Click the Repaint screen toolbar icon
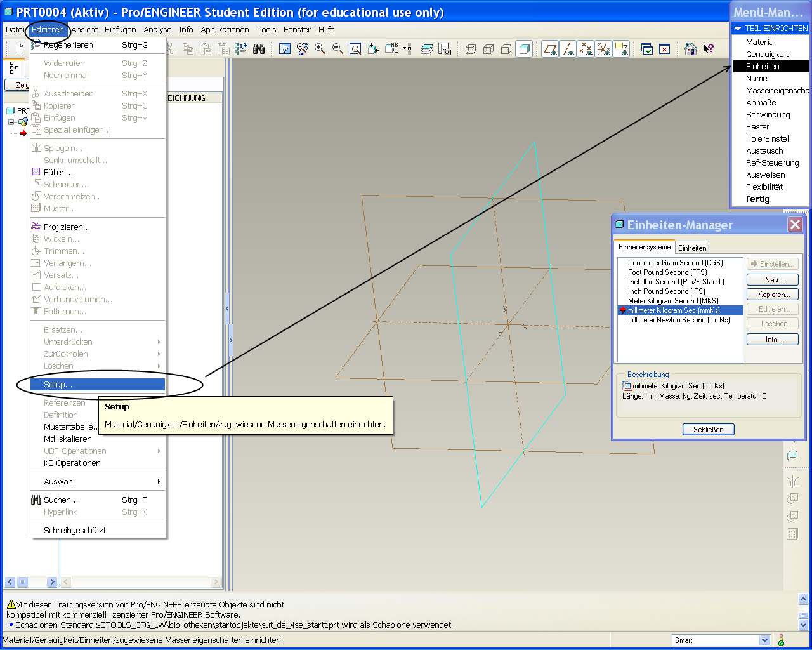The width and height of the screenshot is (812, 650). (x=285, y=49)
